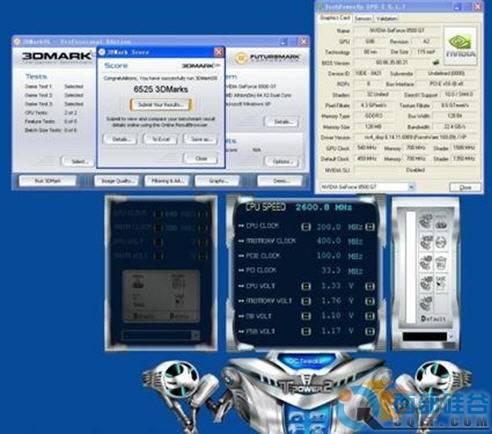Decrease FSB VOLT with minus button

click(x=306, y=331)
